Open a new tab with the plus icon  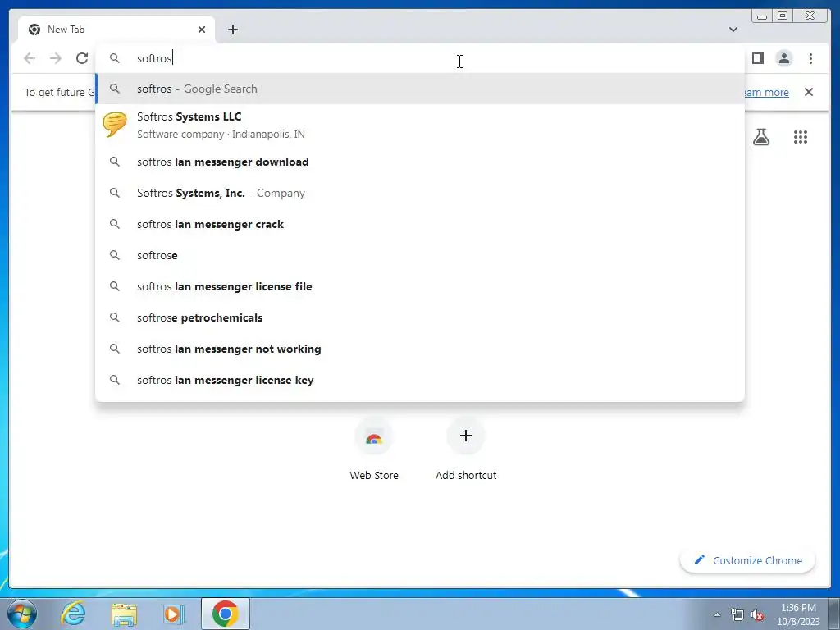[232, 30]
